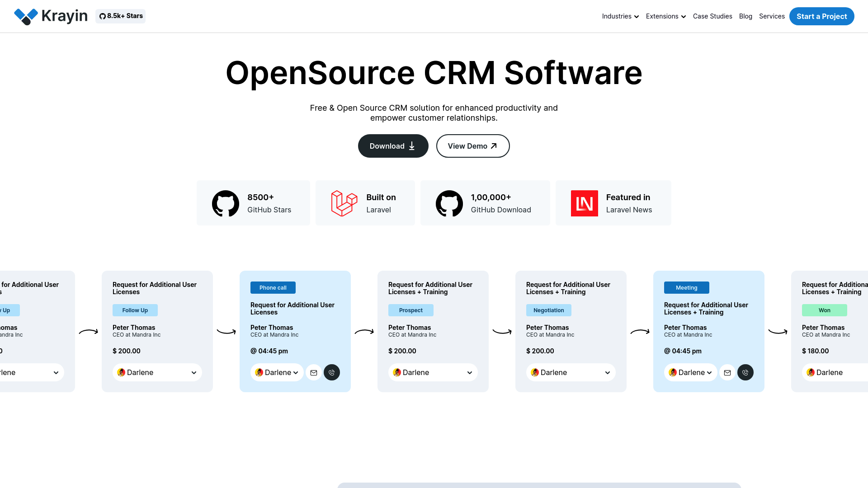Click Darlene's avatar on Negotiation card
This screenshot has height=488, width=868.
click(535, 373)
